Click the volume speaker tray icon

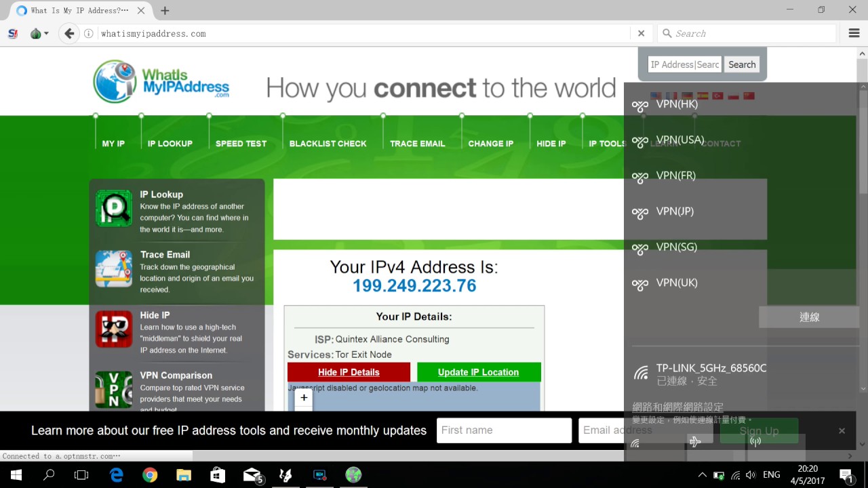pos(751,475)
